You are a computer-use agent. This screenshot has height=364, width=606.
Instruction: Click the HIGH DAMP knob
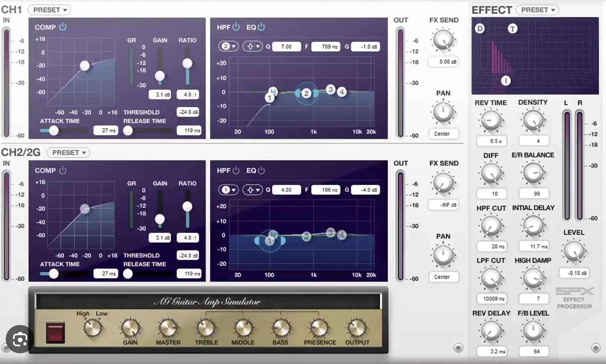(533, 279)
